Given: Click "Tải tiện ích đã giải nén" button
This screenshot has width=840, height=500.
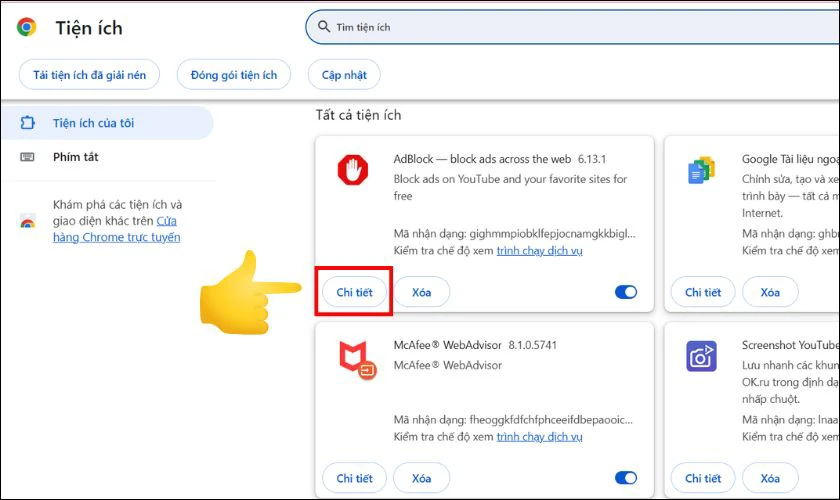Looking at the screenshot, I should click(x=89, y=75).
